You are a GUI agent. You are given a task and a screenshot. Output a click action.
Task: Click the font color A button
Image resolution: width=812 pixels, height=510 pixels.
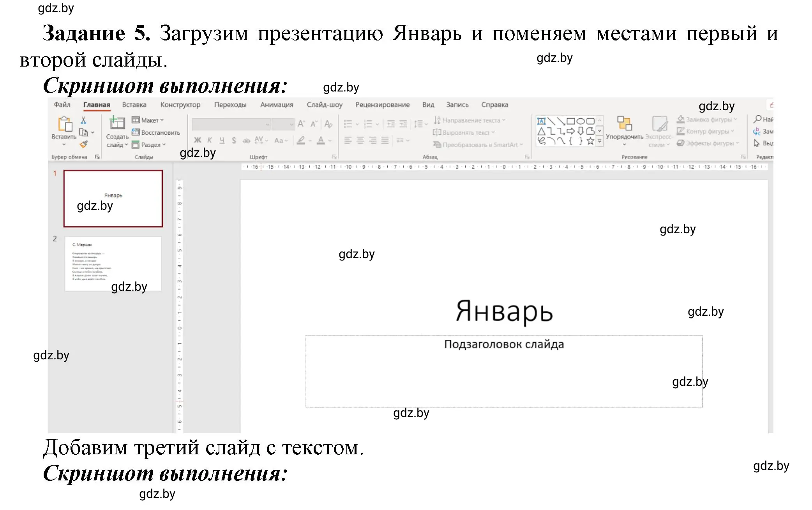pos(321,141)
